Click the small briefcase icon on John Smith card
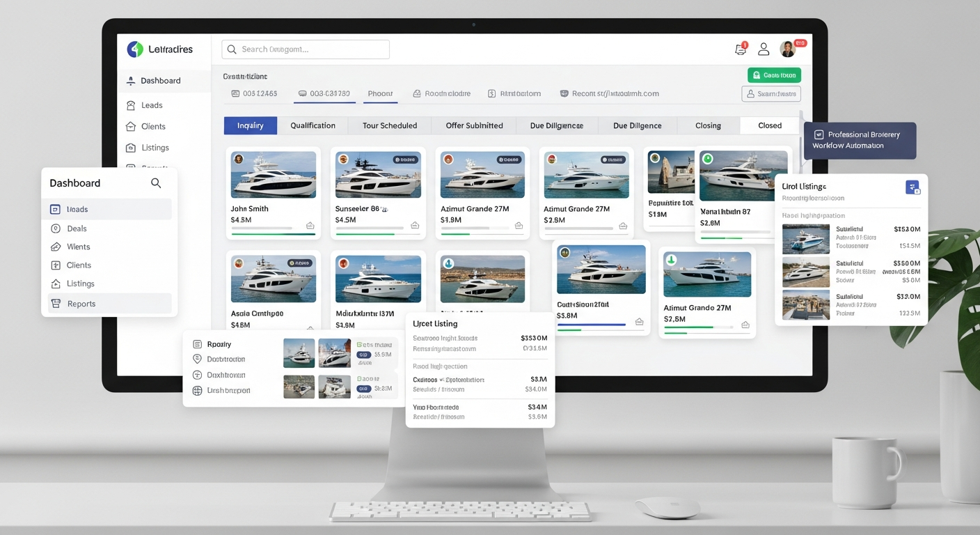This screenshot has height=535, width=980. pos(310,226)
